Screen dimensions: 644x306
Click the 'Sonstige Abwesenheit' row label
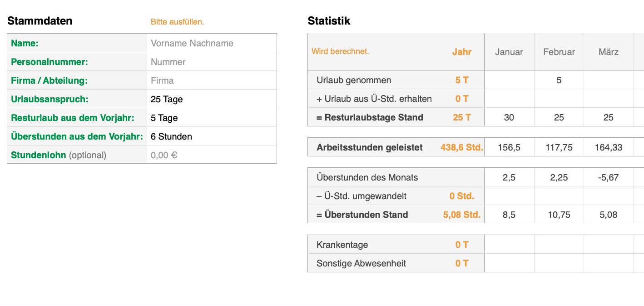click(x=361, y=263)
